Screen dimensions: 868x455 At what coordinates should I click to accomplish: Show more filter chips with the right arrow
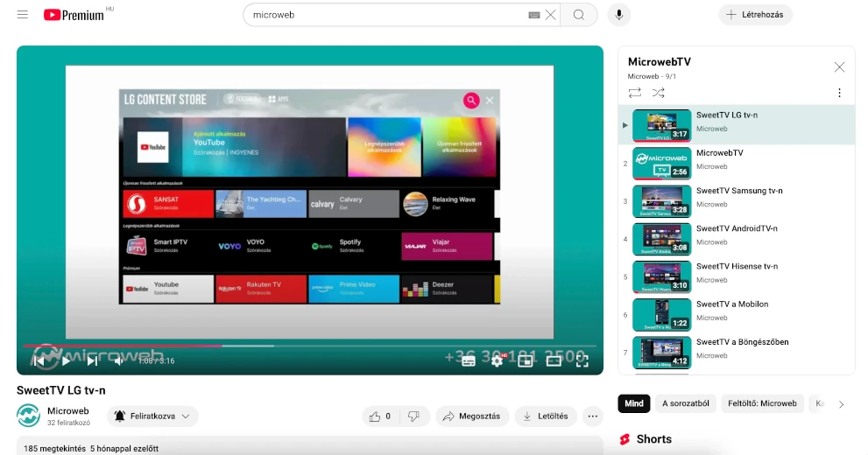pyautogui.click(x=842, y=404)
